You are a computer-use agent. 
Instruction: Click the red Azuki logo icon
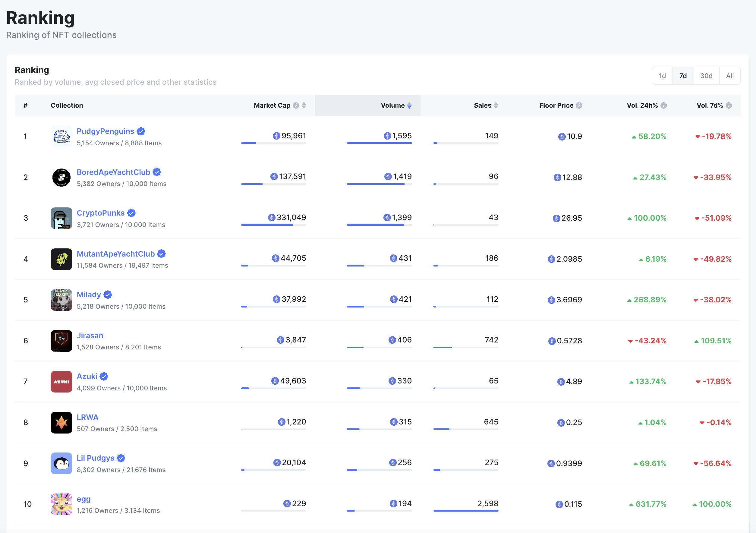click(x=61, y=382)
